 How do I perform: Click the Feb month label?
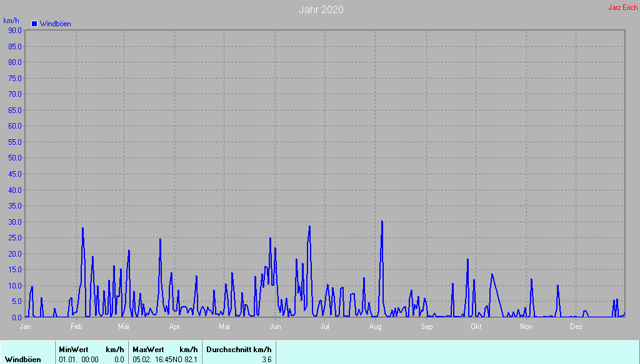(76, 327)
